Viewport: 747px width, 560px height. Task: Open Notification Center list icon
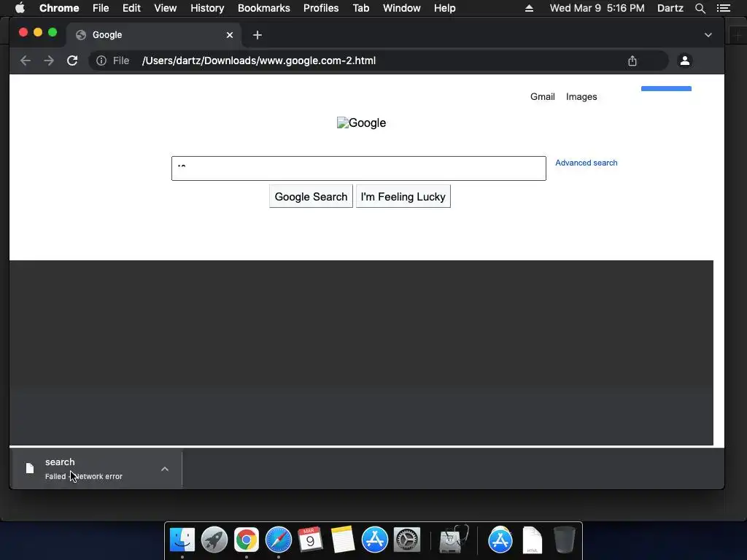tap(724, 8)
